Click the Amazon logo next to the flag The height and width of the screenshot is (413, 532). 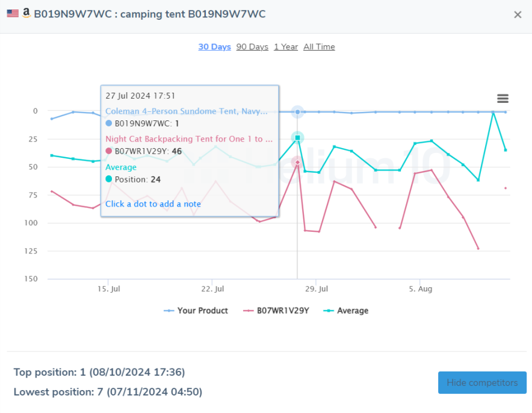pos(25,13)
